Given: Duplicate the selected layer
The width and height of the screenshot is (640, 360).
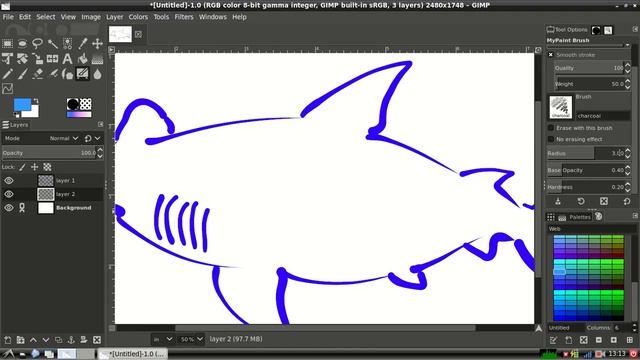Looking at the screenshot, I should [58, 340].
